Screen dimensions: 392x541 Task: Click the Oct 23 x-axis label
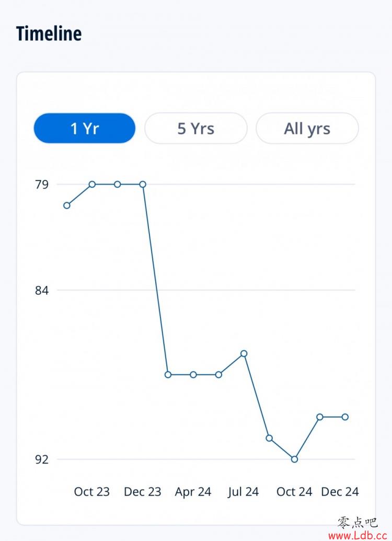(92, 492)
